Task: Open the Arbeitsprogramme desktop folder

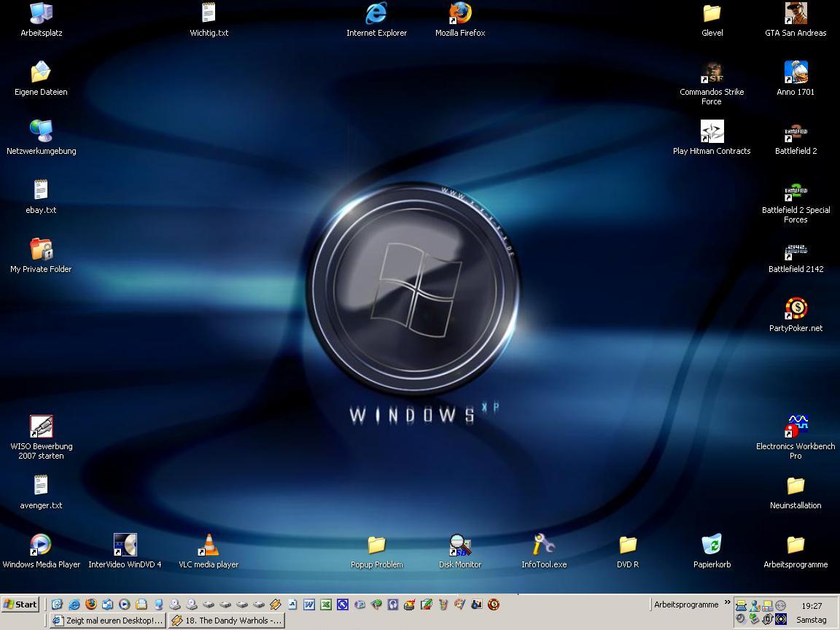Action: [x=796, y=551]
